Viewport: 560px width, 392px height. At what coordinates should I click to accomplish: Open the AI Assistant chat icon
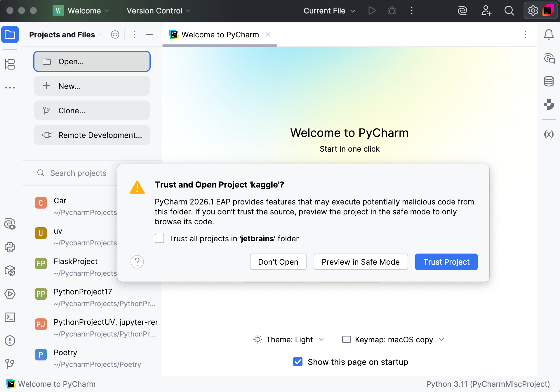549,58
